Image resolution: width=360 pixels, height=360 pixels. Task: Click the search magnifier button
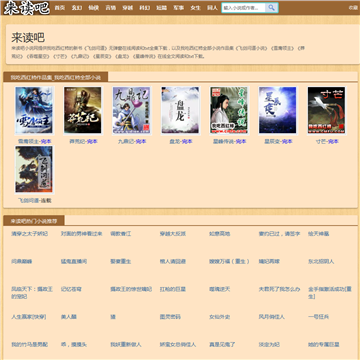point(272,8)
